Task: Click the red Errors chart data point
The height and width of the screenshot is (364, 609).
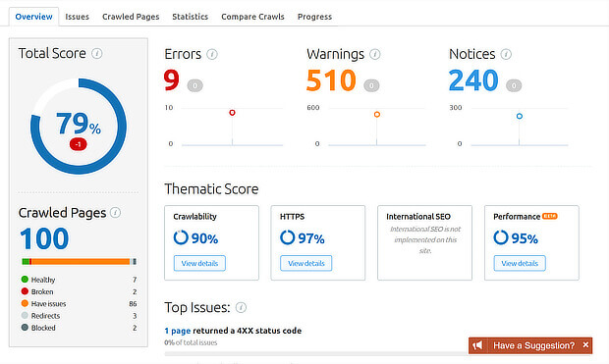Action: [x=232, y=113]
